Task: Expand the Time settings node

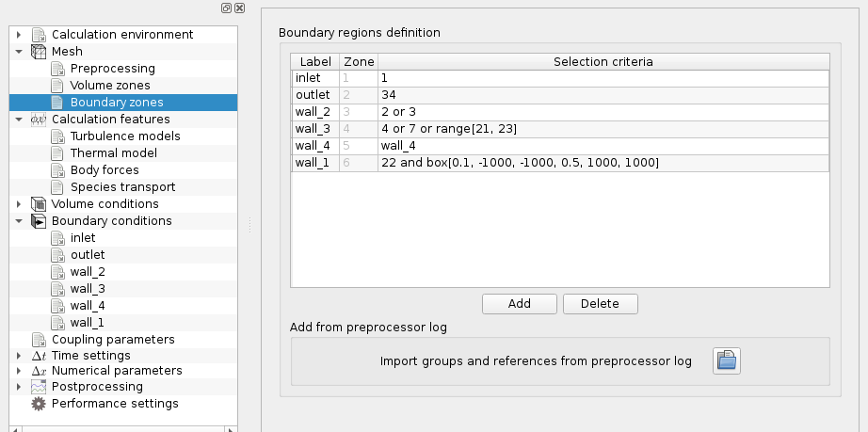Action: (x=19, y=356)
